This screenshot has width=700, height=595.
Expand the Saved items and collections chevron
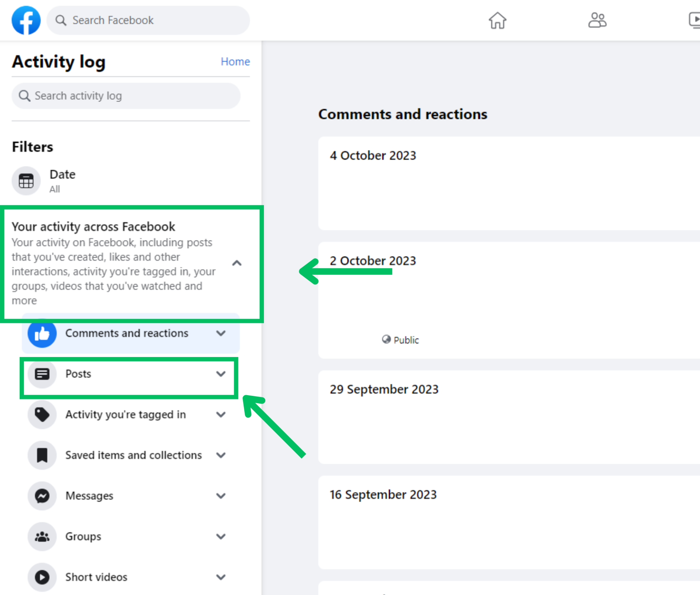221,455
